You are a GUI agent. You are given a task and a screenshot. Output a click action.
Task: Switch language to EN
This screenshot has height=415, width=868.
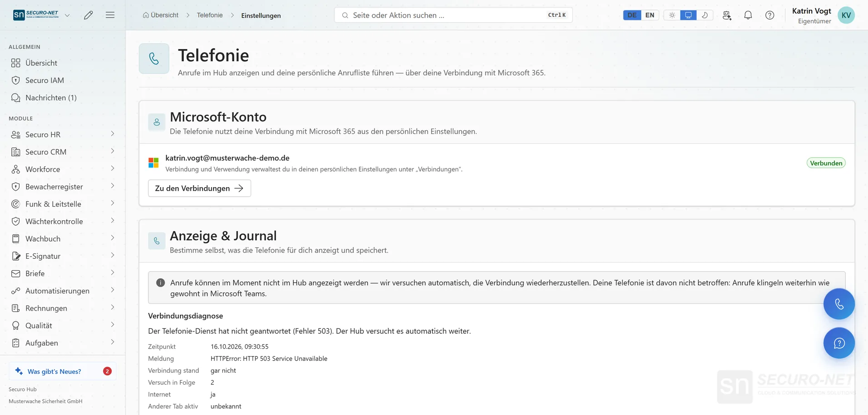[650, 15]
